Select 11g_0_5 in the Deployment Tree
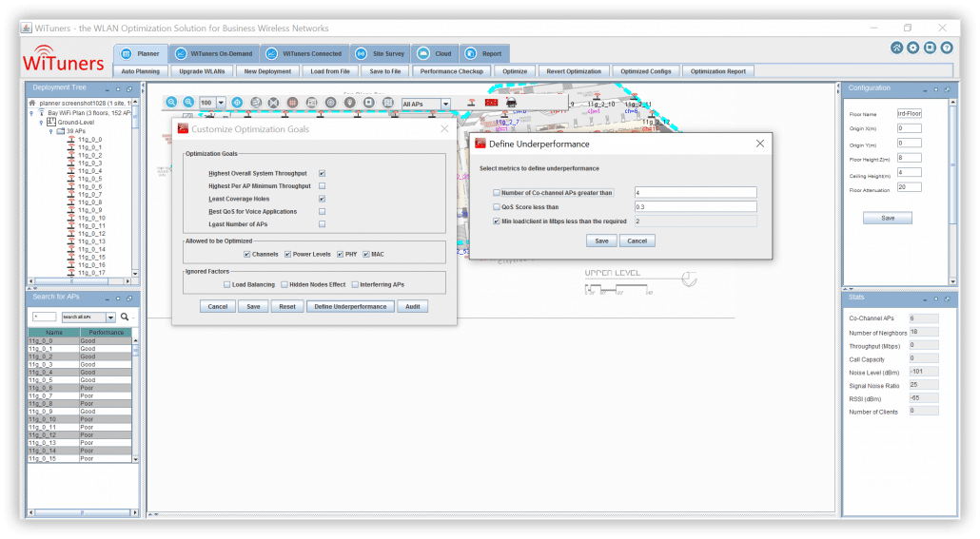The width and height of the screenshot is (980, 539). pos(89,179)
